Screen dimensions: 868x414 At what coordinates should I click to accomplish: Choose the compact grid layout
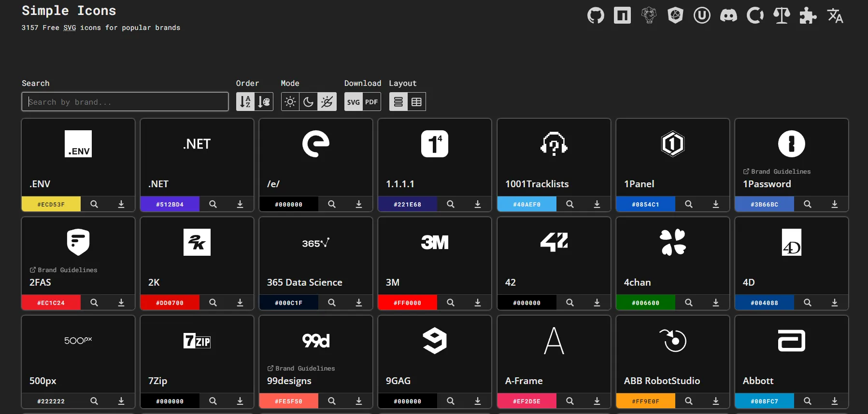click(416, 102)
